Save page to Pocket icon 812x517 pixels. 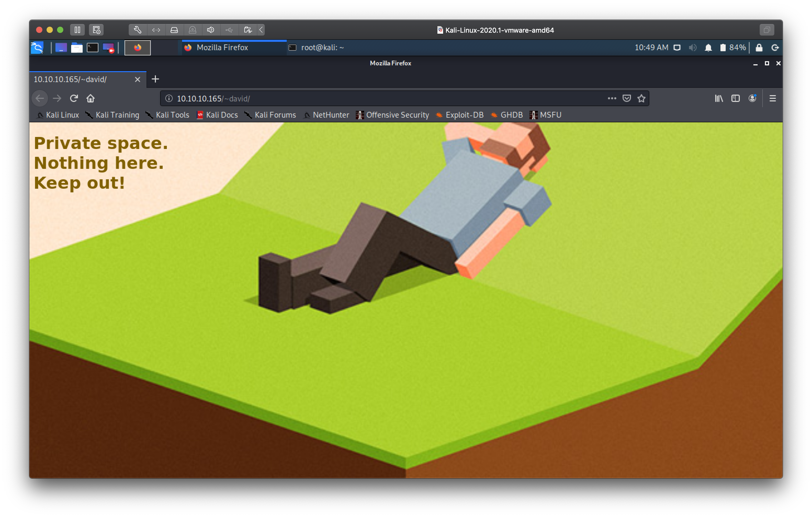627,99
